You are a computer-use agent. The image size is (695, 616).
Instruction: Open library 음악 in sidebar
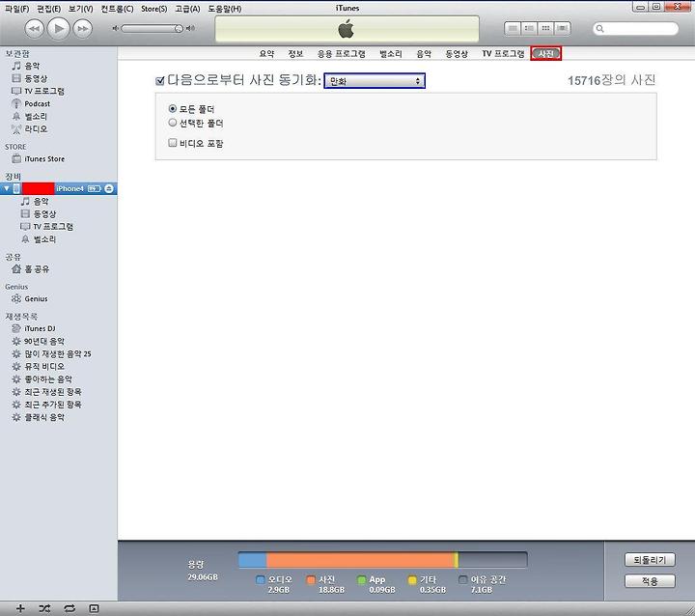click(x=32, y=66)
